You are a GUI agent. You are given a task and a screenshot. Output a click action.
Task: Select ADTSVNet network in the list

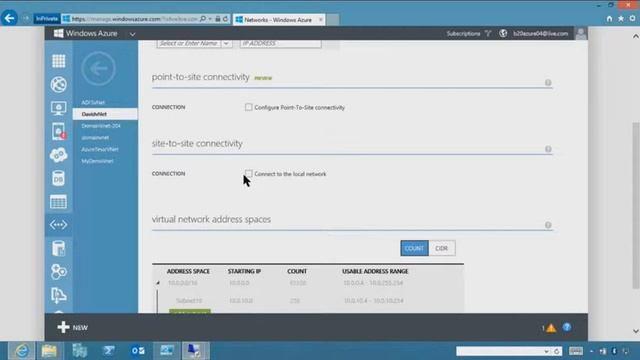(93, 102)
